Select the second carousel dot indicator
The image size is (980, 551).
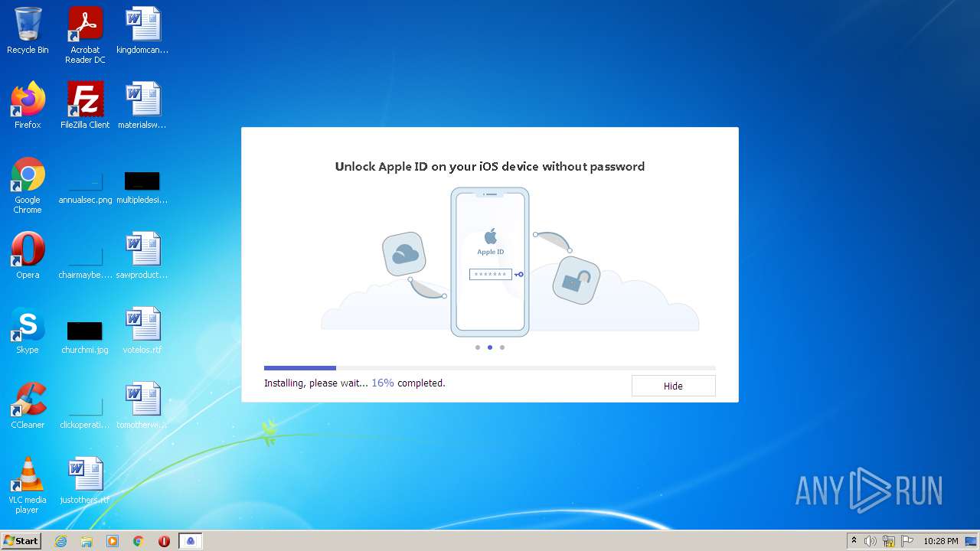[490, 347]
